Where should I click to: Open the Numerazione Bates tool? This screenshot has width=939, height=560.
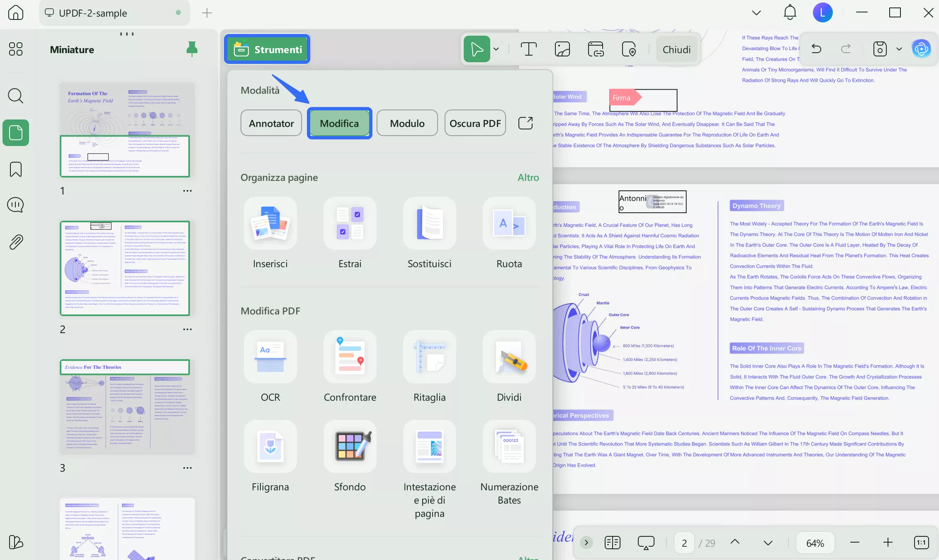[509, 446]
